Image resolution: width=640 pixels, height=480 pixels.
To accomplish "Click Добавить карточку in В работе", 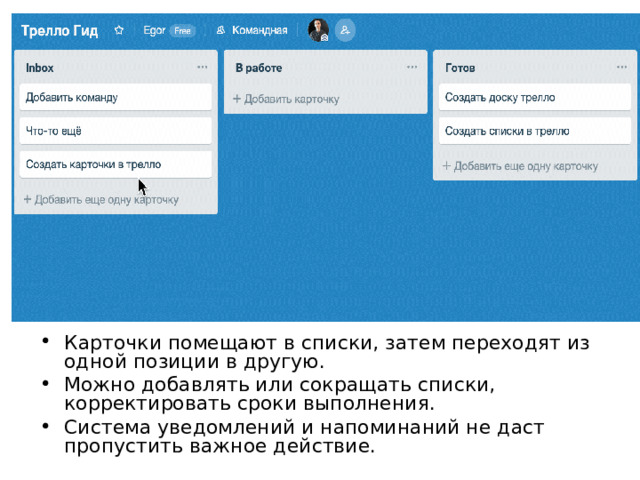I will 286,99.
